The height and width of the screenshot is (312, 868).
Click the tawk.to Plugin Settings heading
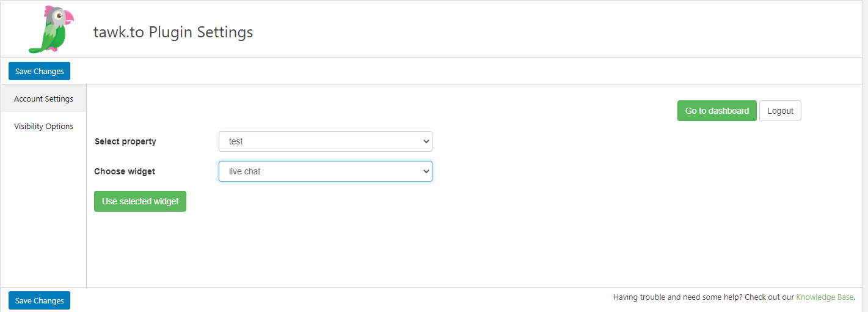click(x=173, y=32)
